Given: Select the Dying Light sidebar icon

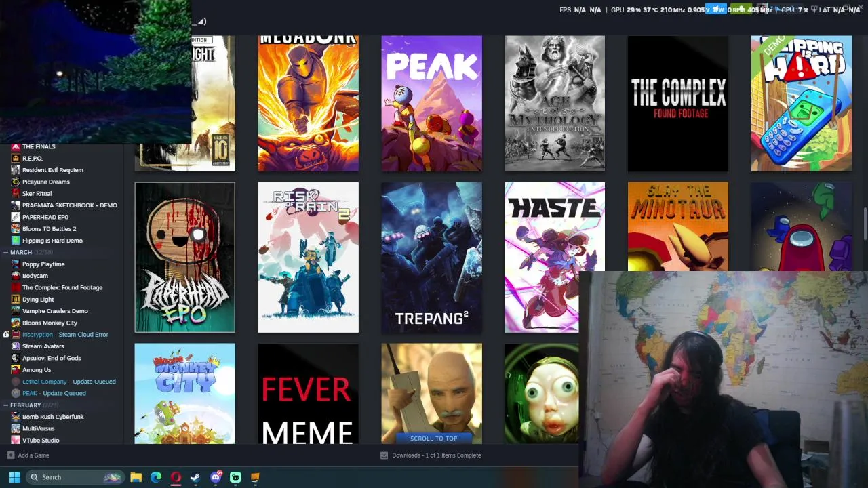Looking at the screenshot, I should point(16,300).
